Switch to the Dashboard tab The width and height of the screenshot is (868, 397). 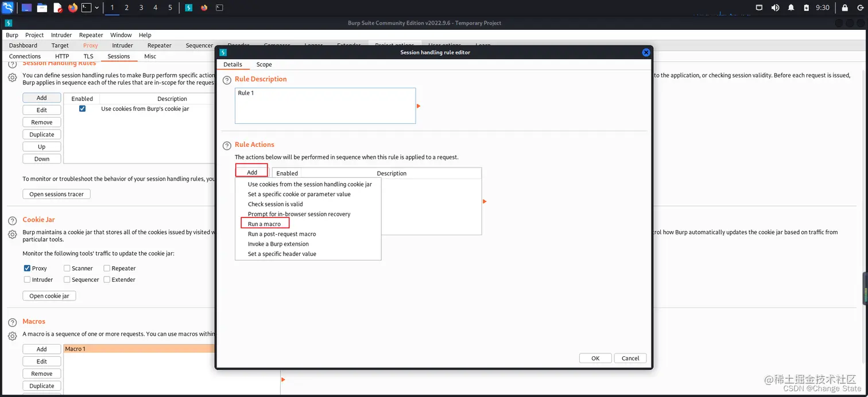23,45
